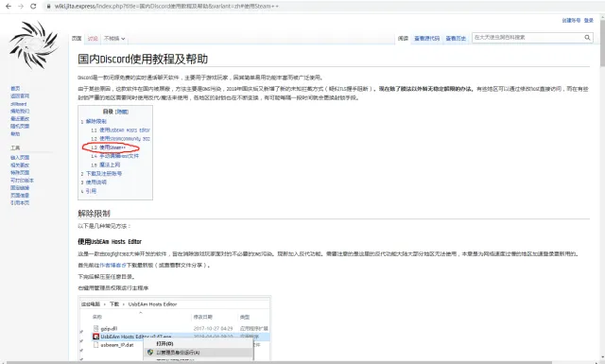This screenshot has height=364, width=605.
Task: Open the 查看历史 tab
Action: tap(456, 38)
